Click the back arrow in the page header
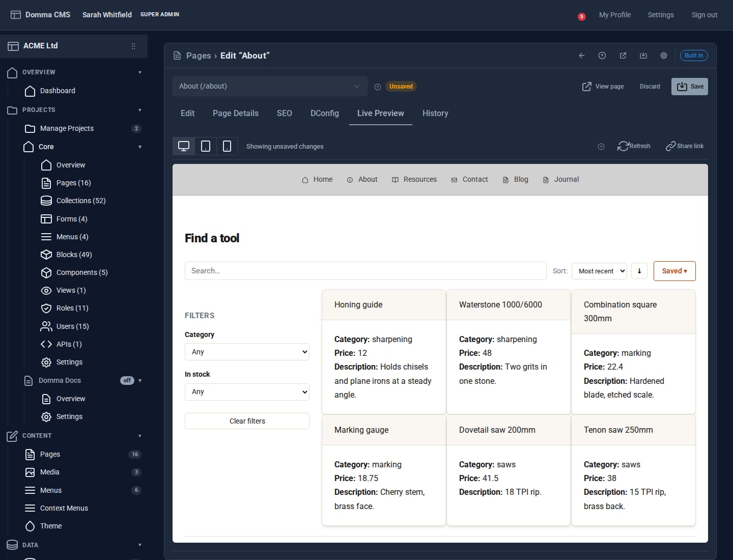733x560 pixels. click(582, 55)
